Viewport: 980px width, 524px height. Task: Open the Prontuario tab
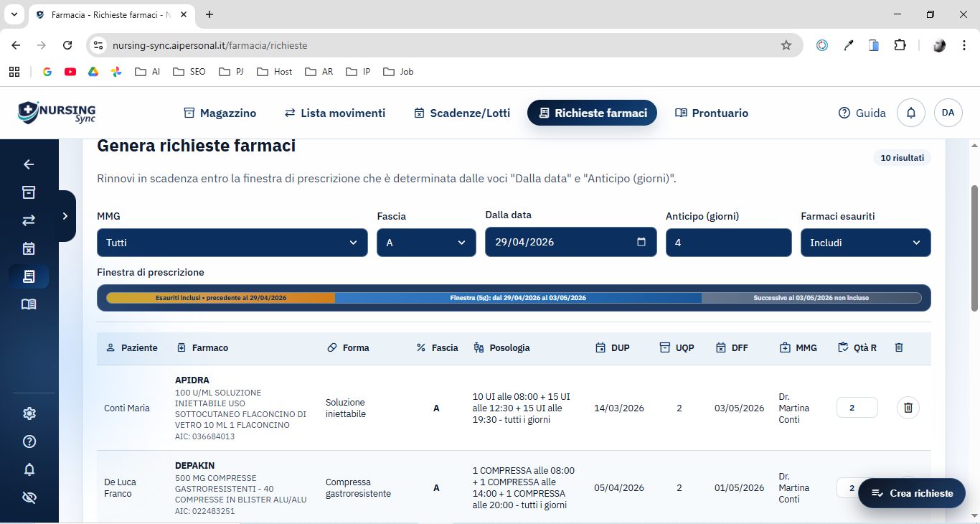click(x=712, y=113)
